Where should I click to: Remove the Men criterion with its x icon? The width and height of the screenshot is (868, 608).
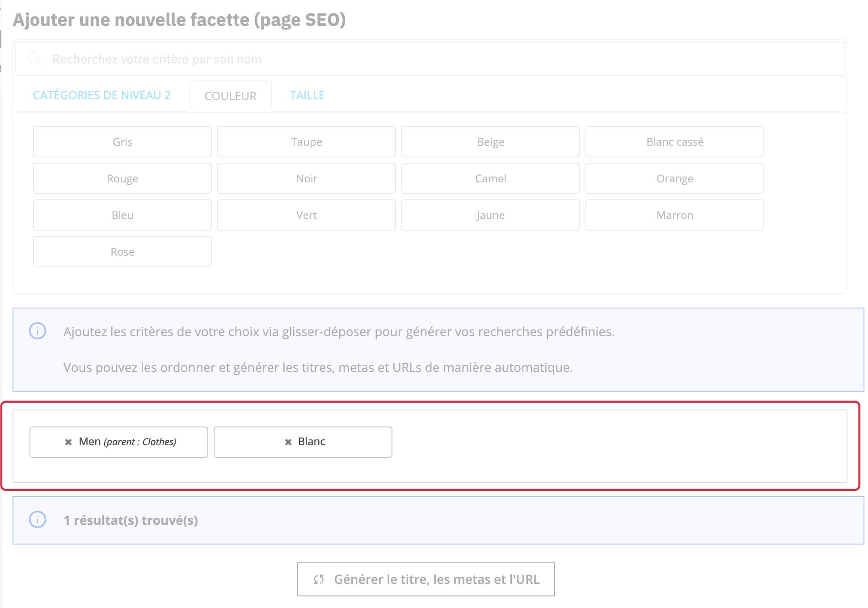(x=68, y=442)
